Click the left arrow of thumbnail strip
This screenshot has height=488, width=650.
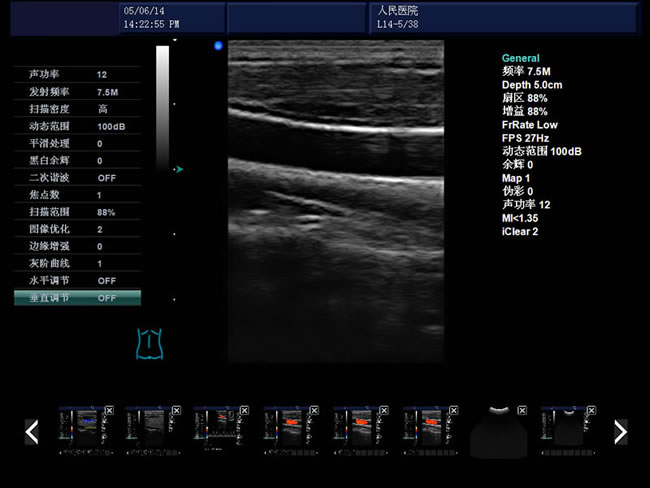coord(32,432)
